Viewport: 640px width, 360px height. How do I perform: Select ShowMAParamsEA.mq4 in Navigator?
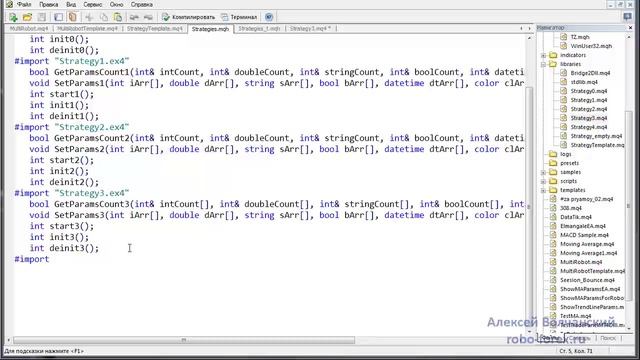590,289
